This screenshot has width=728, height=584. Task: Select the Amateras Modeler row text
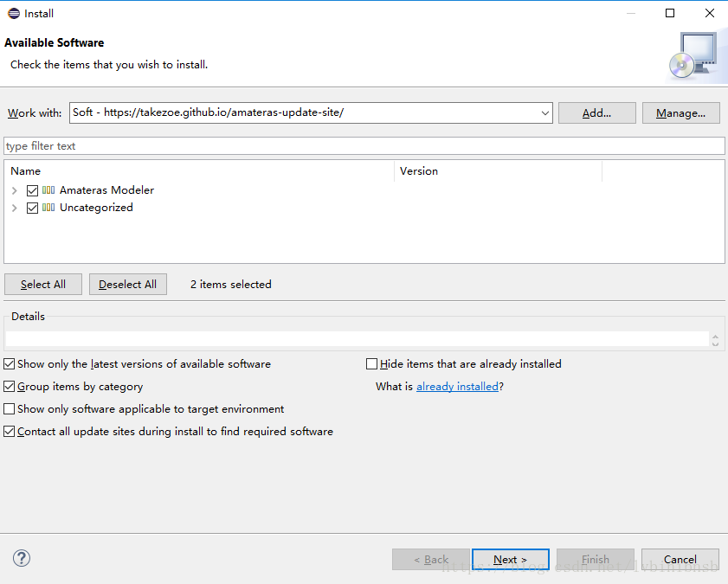coord(106,190)
